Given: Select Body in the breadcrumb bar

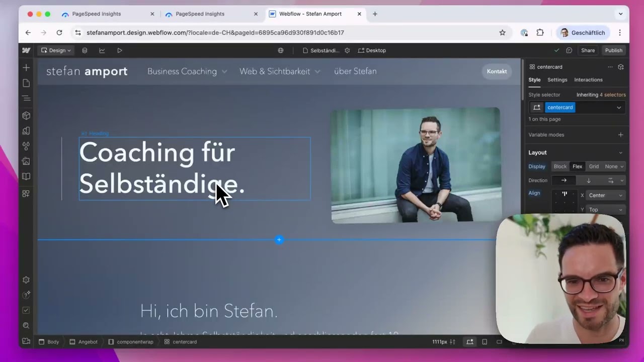Looking at the screenshot, I should [x=49, y=342].
